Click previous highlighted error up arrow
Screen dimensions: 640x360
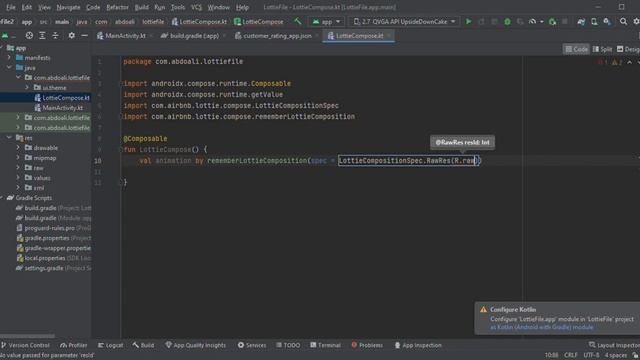(629, 62)
